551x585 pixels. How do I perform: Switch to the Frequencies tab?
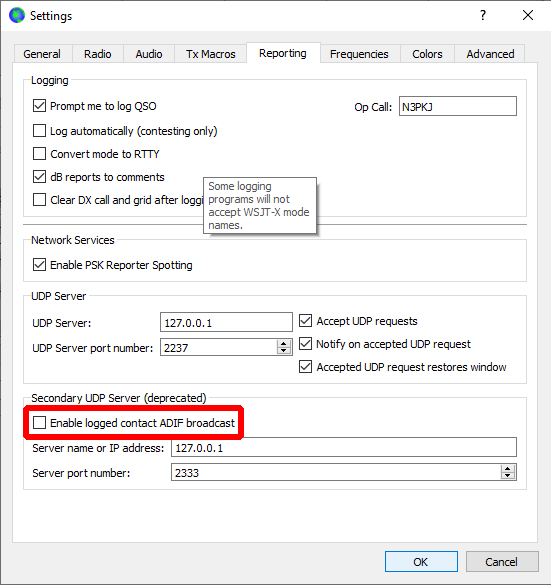click(x=359, y=54)
